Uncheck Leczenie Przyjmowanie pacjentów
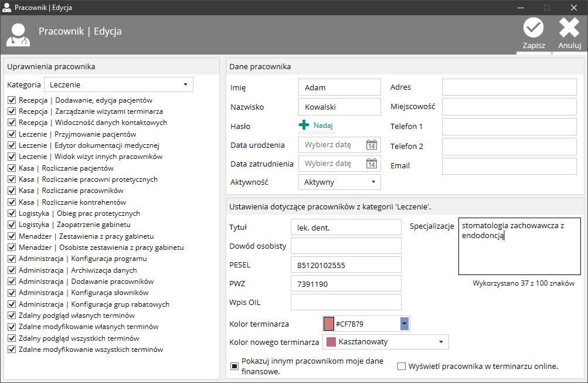The height and width of the screenshot is (383, 588). [12, 134]
